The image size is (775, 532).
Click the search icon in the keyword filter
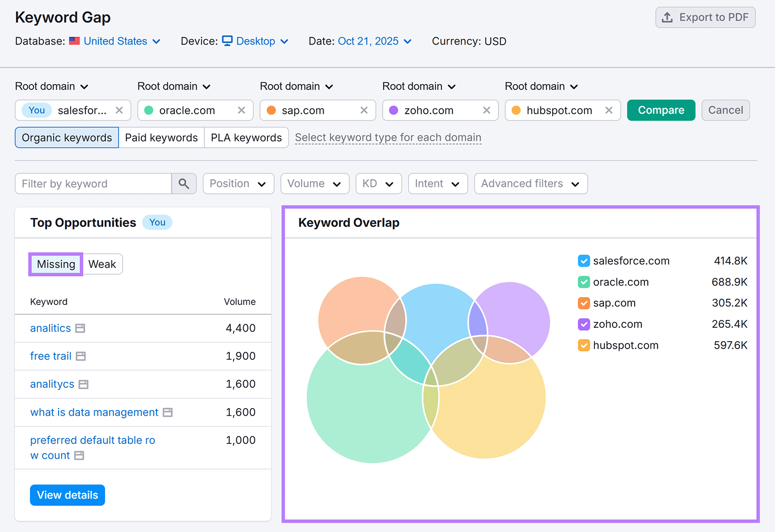pos(184,183)
